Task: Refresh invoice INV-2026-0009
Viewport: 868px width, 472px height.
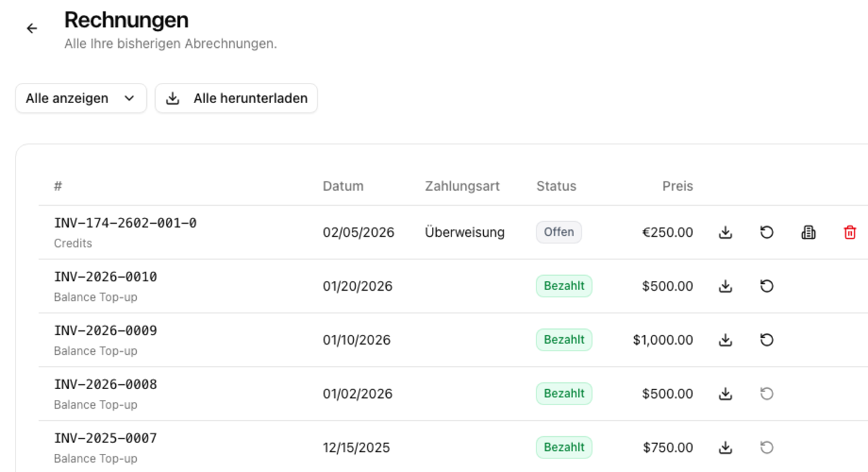Action: 767,340
